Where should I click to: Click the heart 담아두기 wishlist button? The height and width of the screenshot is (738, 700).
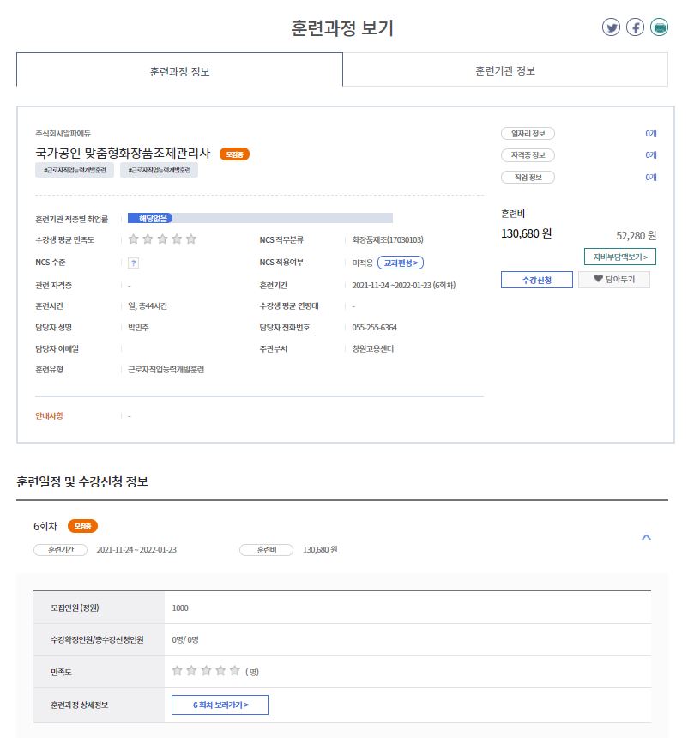tap(613, 280)
